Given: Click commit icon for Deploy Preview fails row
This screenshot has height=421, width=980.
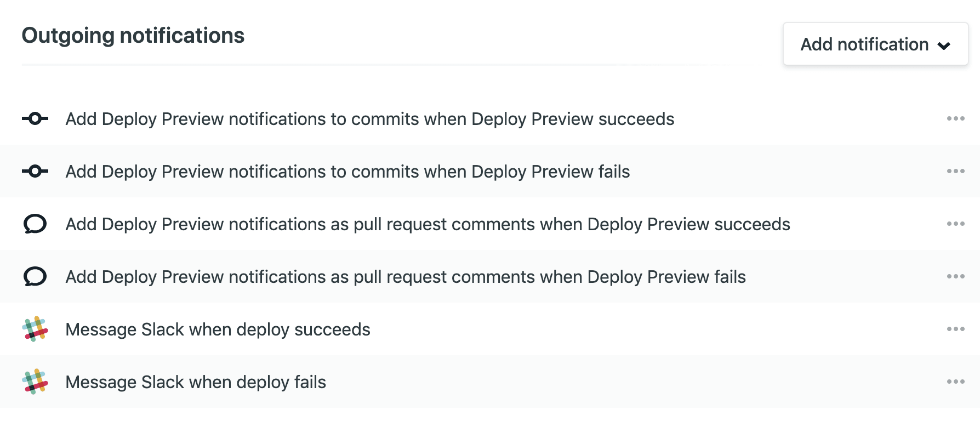Looking at the screenshot, I should [x=35, y=171].
